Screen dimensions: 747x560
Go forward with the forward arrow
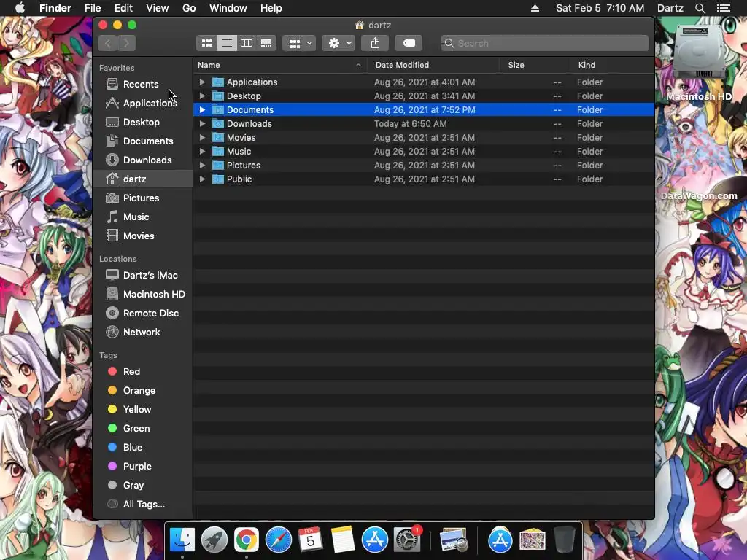(126, 43)
